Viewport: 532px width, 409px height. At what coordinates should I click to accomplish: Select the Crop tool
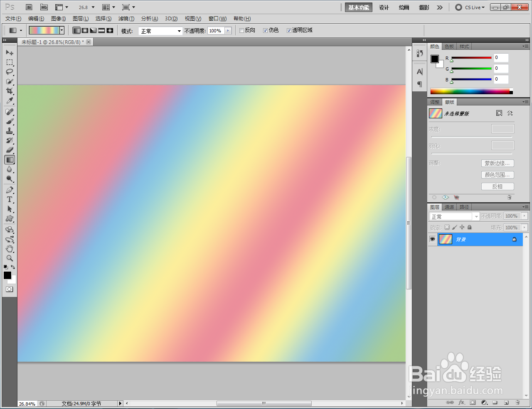pos(10,91)
